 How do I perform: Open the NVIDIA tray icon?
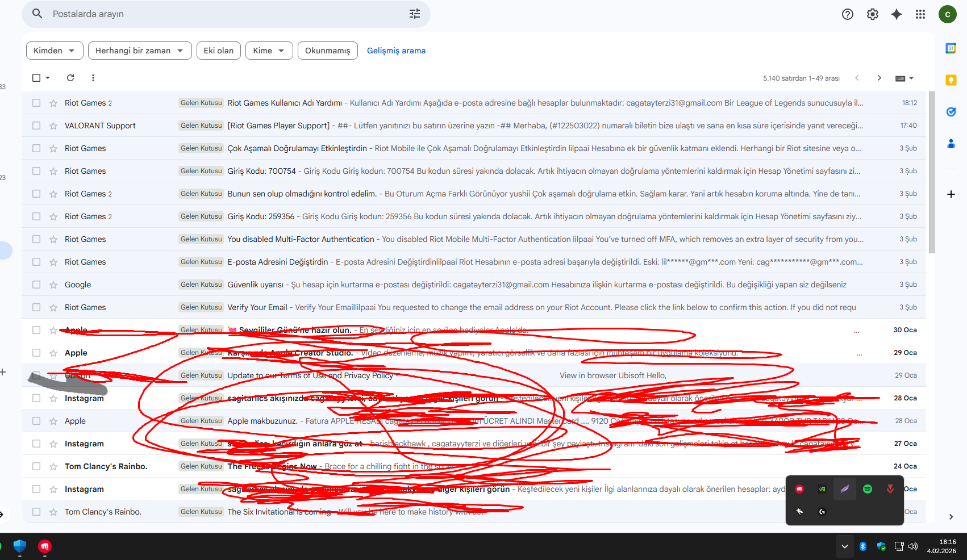[x=822, y=489]
